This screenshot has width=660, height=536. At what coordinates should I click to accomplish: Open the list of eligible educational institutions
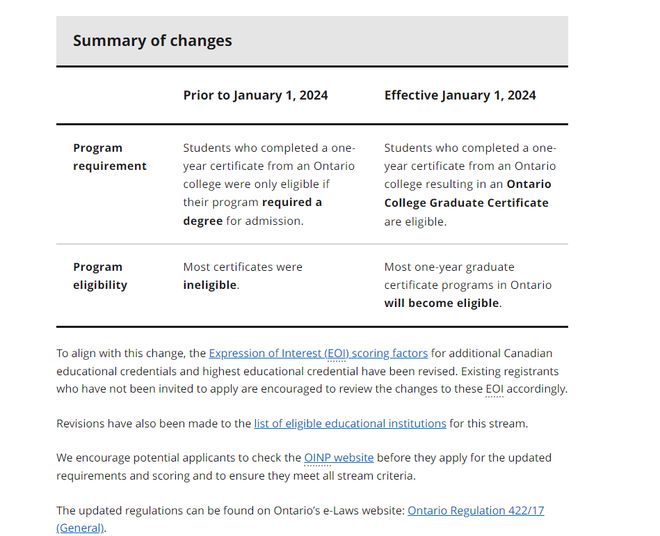350,423
